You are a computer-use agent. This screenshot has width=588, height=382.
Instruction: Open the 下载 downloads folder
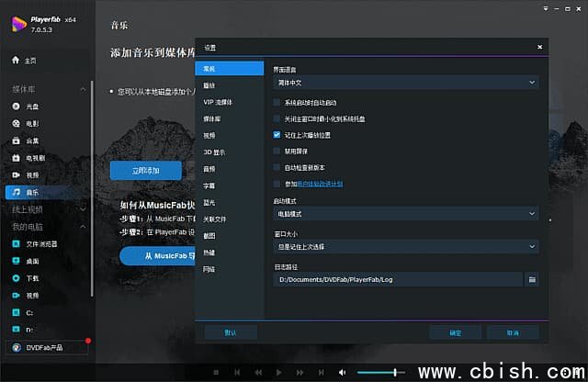pos(26,278)
